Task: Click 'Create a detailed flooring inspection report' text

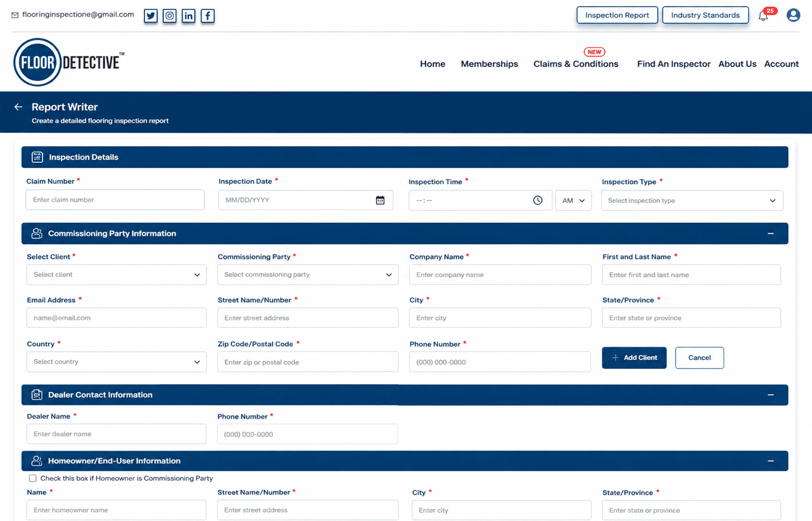Action: tap(100, 121)
